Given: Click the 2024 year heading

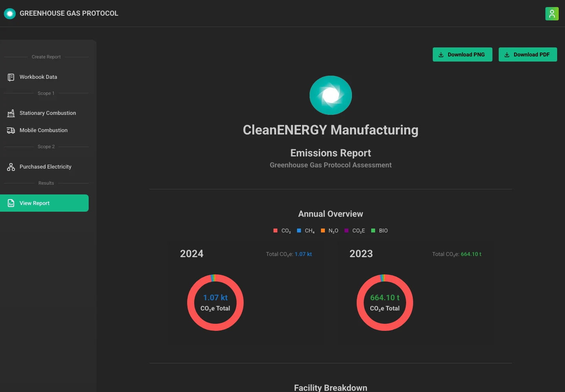Looking at the screenshot, I should point(191,254).
